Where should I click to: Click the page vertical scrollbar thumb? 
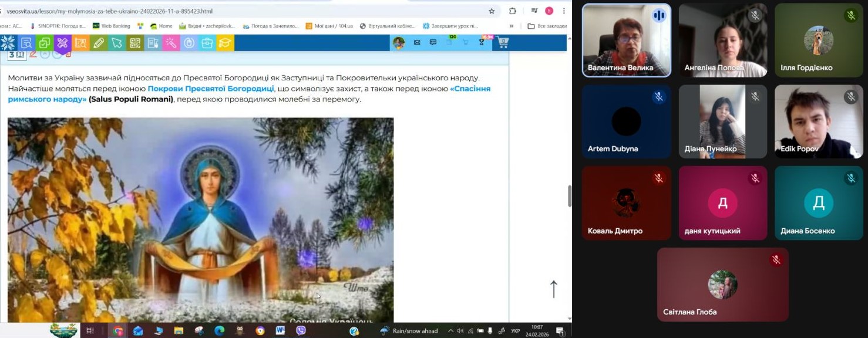click(569, 196)
